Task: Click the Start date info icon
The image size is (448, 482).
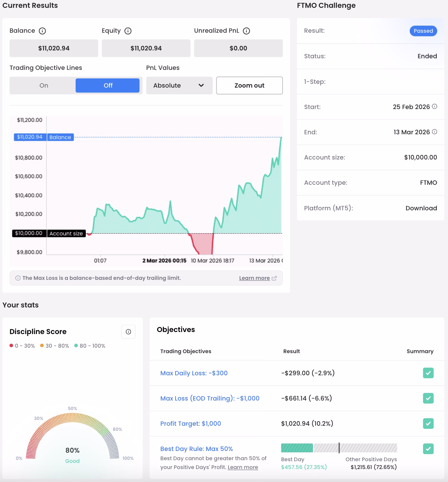Action: point(434,106)
